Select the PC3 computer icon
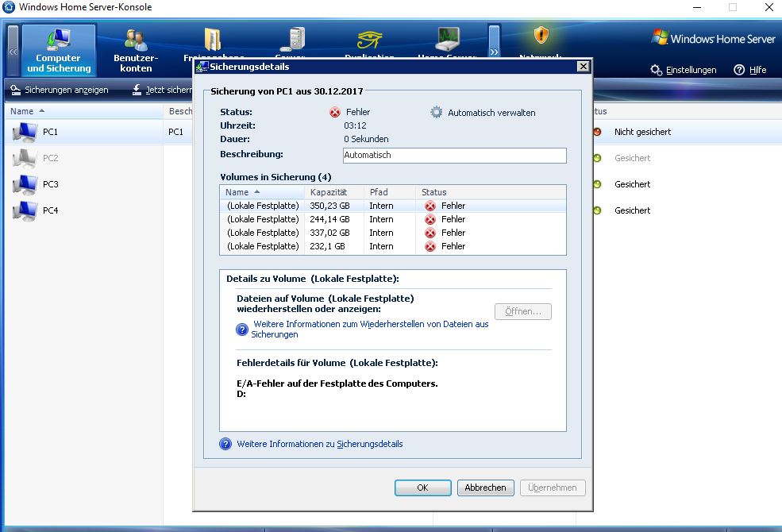Viewport: 782px width, 532px height. [x=25, y=184]
